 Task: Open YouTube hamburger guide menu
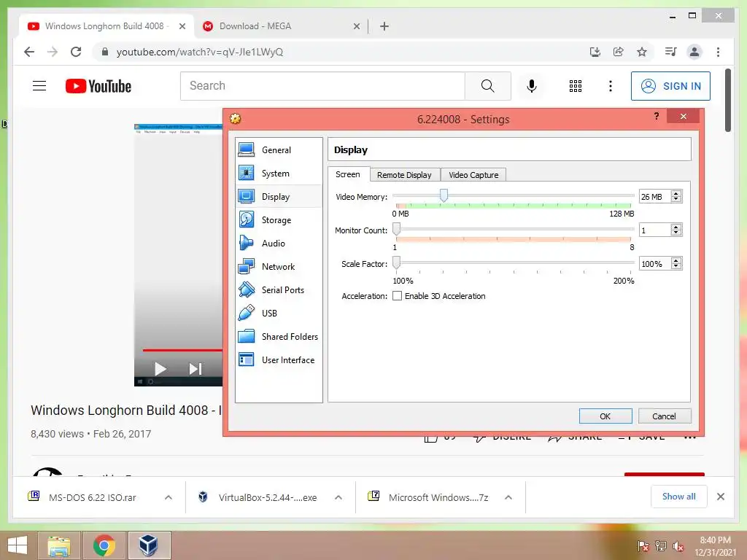(x=39, y=86)
